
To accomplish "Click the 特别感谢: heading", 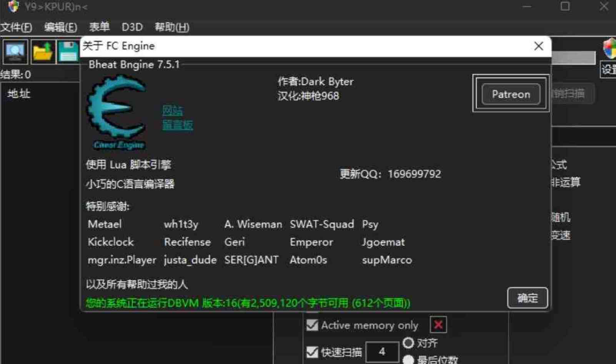I will tap(108, 206).
